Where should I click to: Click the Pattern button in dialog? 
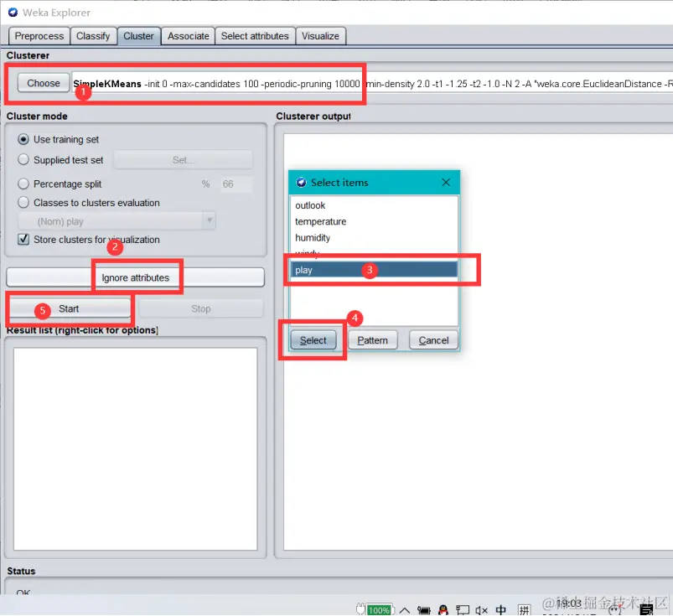tap(372, 340)
